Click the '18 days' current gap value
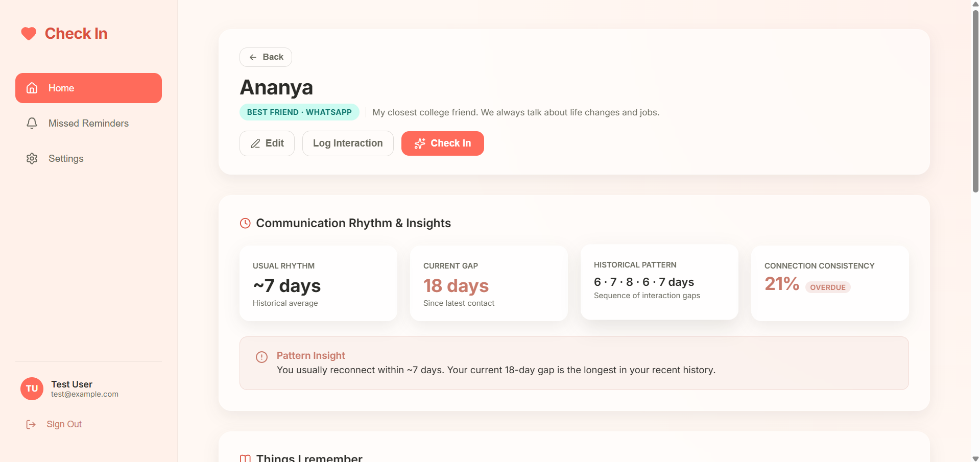The image size is (980, 462). 456,285
